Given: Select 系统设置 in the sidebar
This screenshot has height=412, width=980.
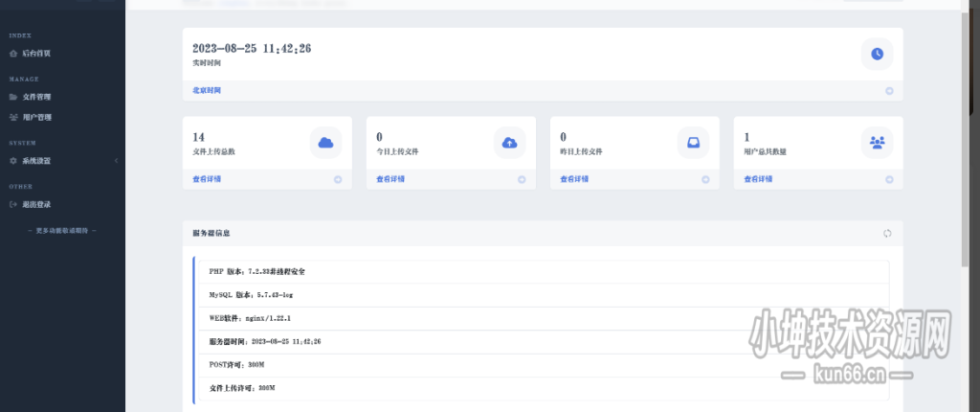Looking at the screenshot, I should click(36, 160).
